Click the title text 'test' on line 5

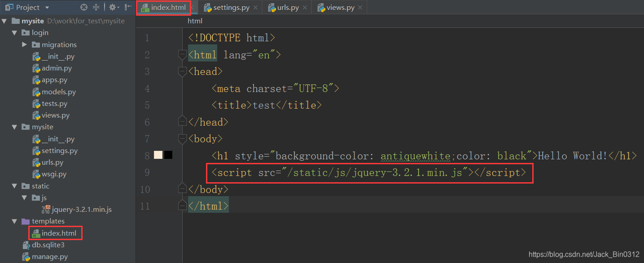tap(264, 105)
